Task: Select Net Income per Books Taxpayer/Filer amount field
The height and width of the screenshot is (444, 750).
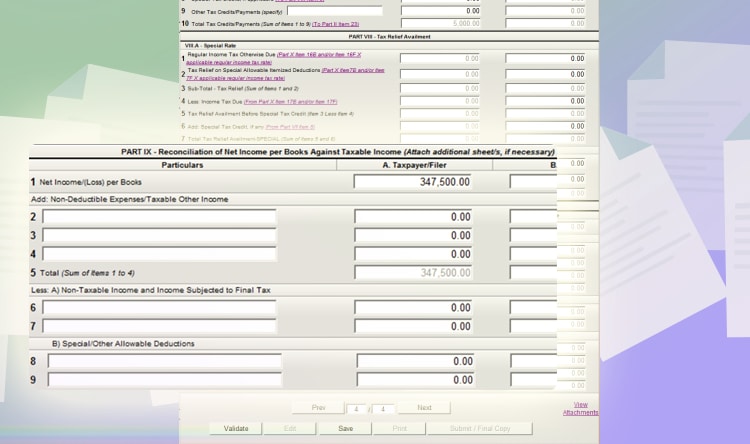Action: point(414,182)
